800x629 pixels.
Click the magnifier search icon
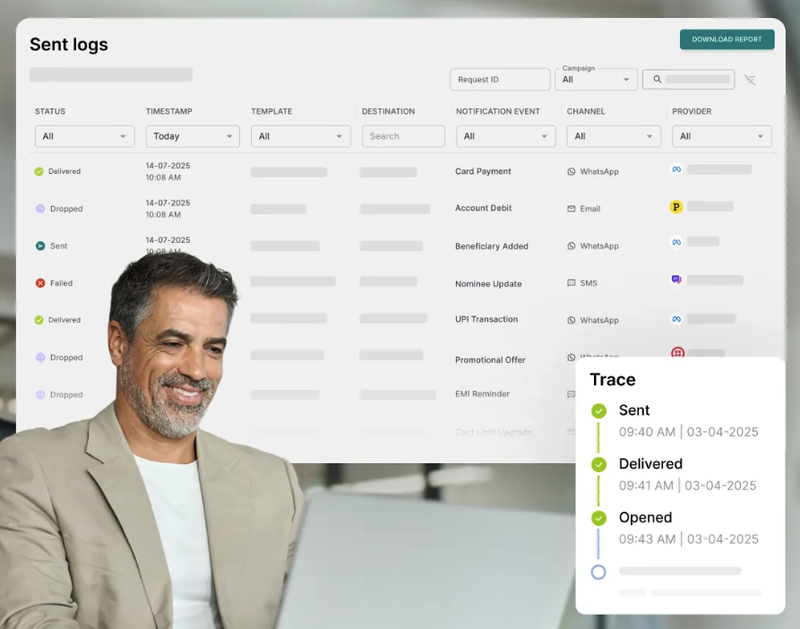point(657,79)
